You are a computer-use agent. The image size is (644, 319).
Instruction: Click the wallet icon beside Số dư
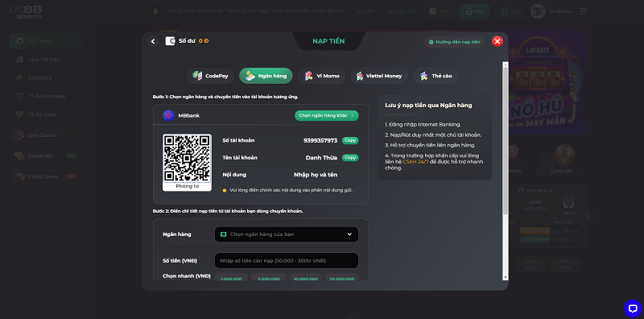(170, 41)
